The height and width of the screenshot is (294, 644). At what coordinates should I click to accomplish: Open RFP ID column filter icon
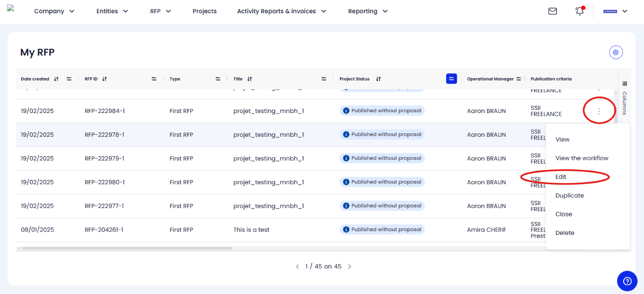click(154, 79)
